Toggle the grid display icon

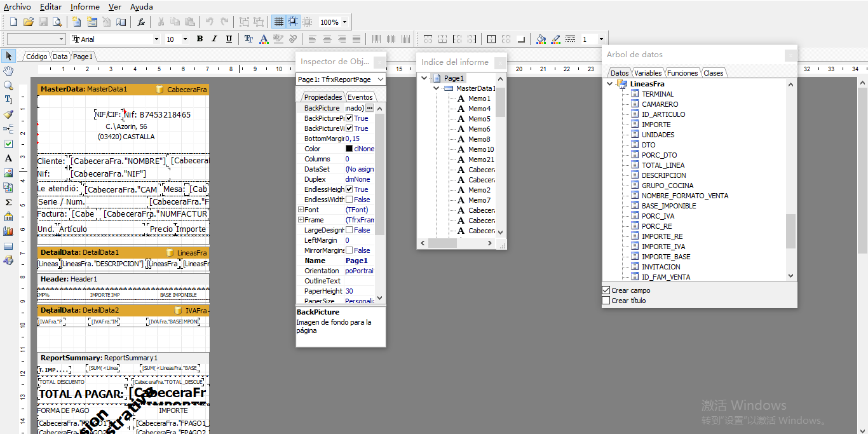(278, 21)
